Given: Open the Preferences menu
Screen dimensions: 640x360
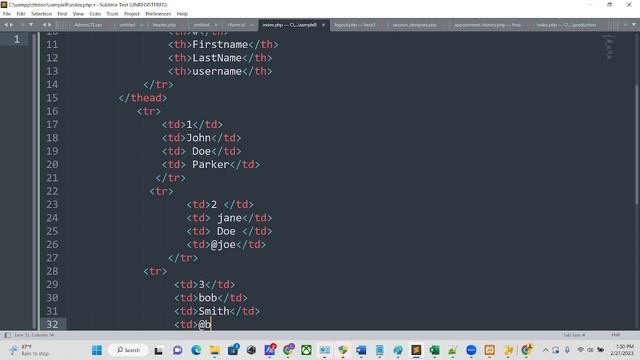Looking at the screenshot, I should (x=158, y=14).
